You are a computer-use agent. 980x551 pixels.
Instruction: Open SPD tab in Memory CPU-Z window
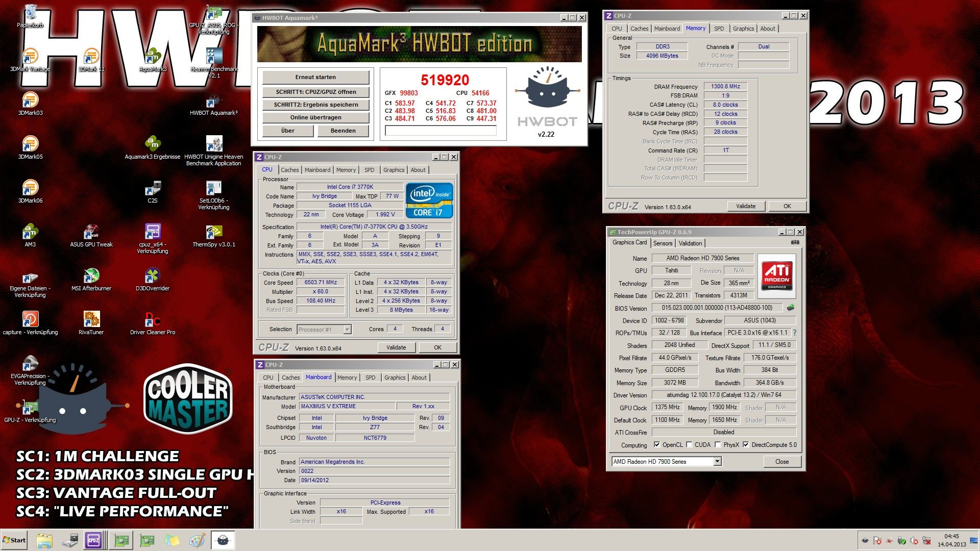(x=719, y=29)
